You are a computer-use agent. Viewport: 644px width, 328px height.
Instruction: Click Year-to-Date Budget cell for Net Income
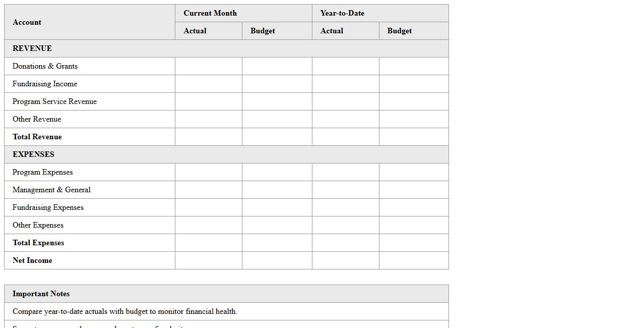(413, 260)
